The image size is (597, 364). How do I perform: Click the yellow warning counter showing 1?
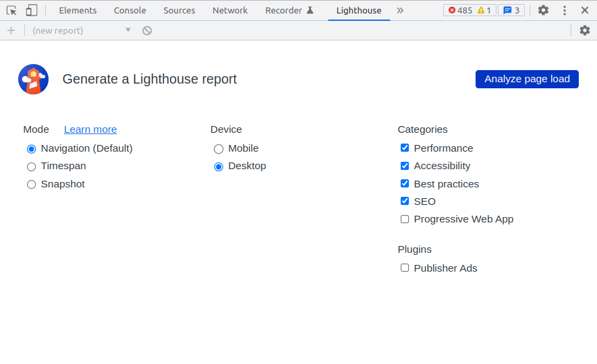click(x=484, y=10)
